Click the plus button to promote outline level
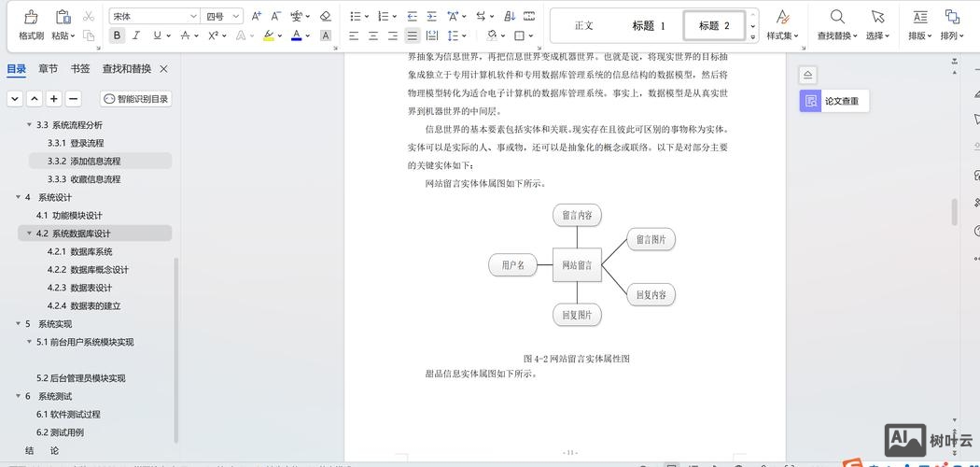 54,99
